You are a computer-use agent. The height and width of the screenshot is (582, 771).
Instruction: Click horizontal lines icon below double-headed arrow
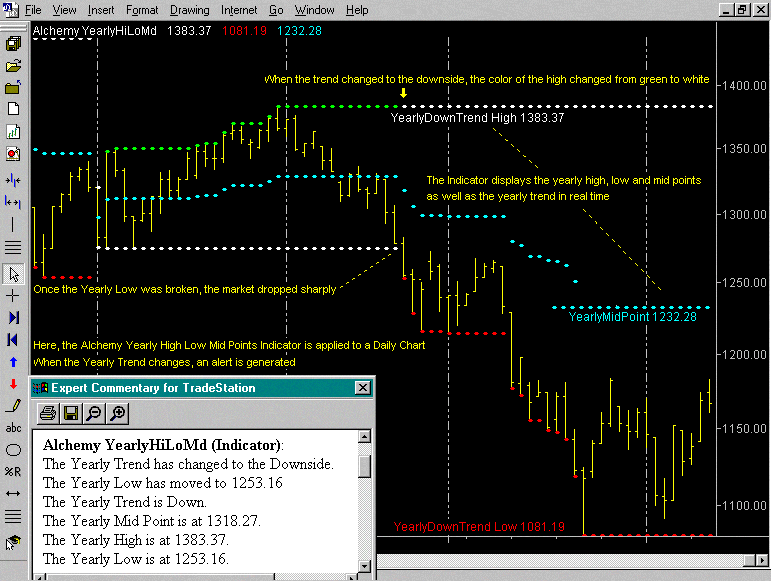[13, 516]
